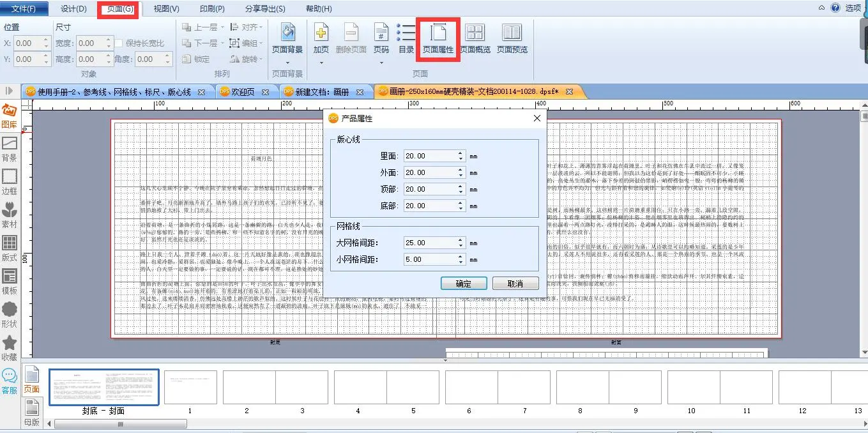Open the 视图(V) menu tab
This screenshot has height=433, width=868.
166,9
